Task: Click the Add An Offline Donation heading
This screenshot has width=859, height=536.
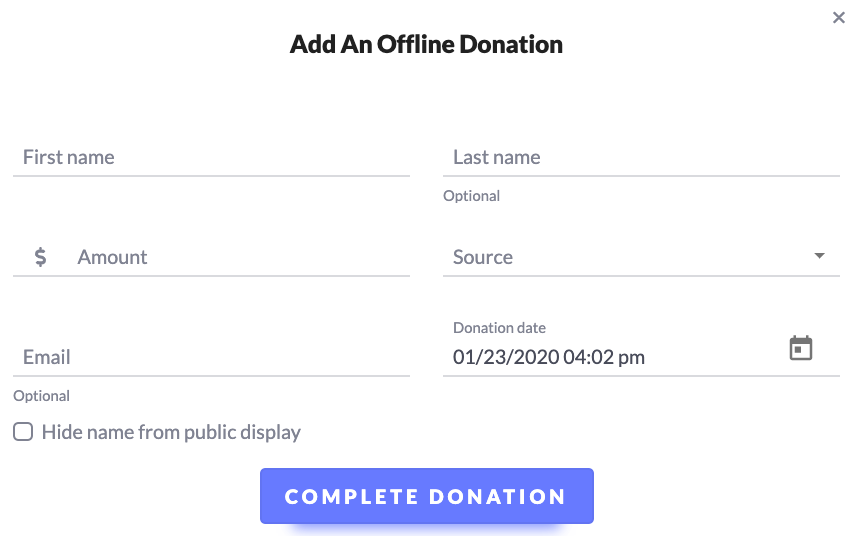Action: tap(426, 44)
